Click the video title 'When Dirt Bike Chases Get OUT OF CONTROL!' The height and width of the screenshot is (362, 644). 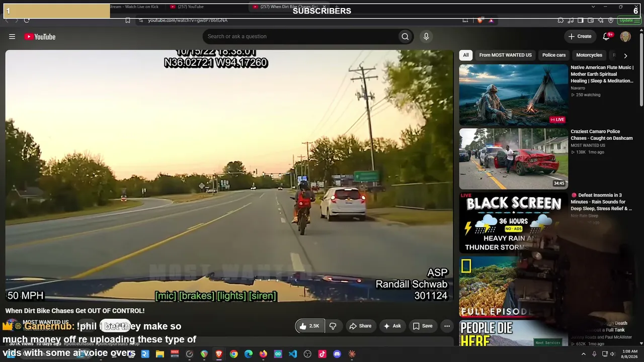click(x=75, y=311)
